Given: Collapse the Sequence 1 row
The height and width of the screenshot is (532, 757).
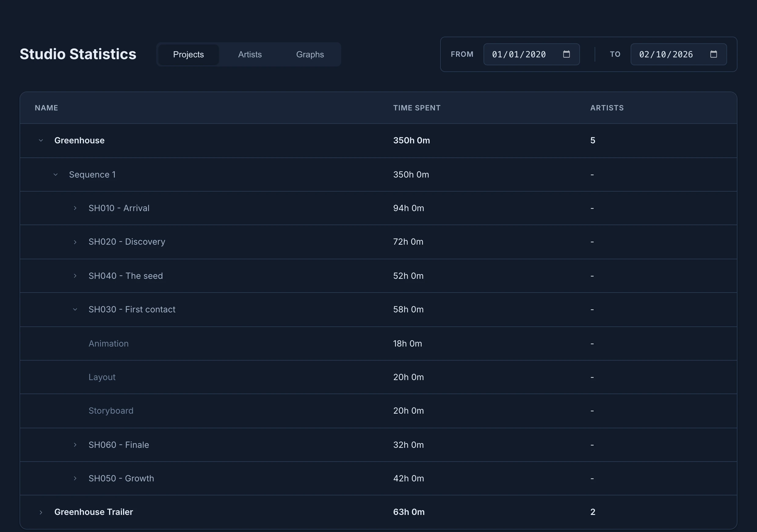Looking at the screenshot, I should (55, 174).
